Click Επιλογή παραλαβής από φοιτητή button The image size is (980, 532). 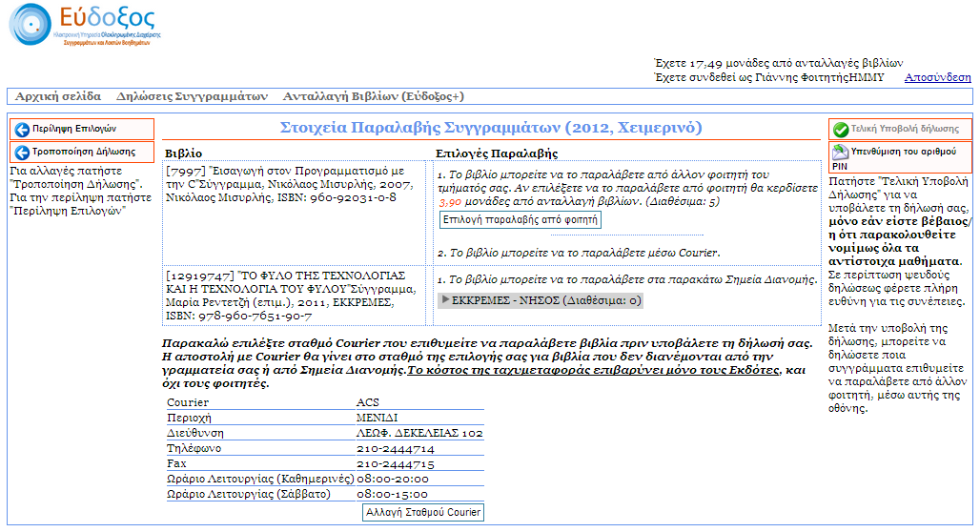point(520,220)
